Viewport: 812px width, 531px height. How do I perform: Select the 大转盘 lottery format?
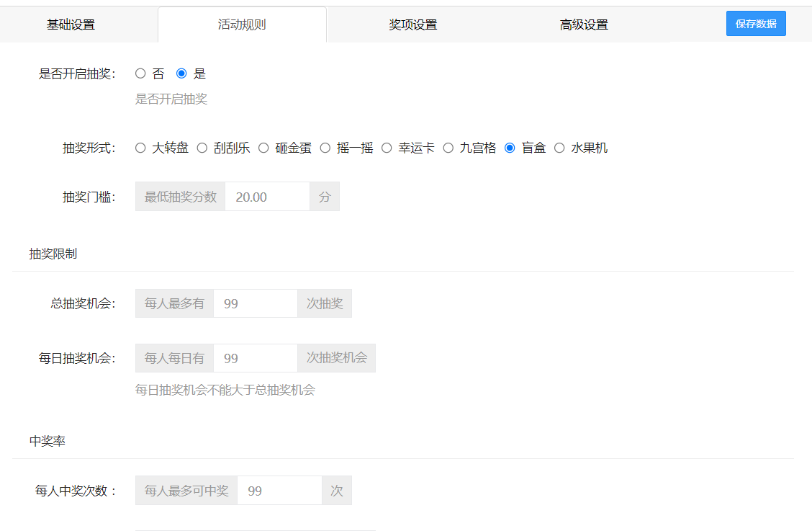tap(140, 148)
